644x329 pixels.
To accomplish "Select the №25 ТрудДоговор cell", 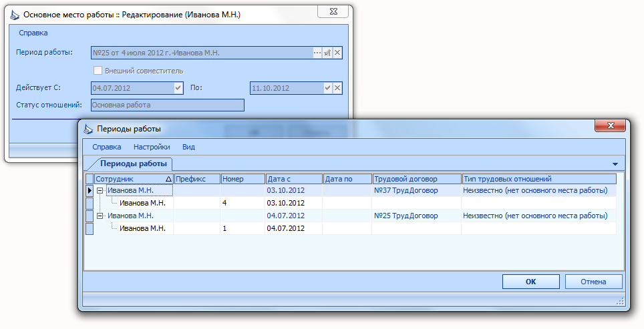I will tap(416, 216).
